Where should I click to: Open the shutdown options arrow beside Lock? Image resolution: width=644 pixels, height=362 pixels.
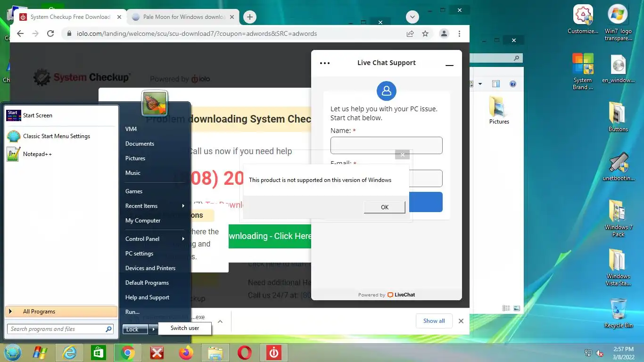(x=154, y=329)
